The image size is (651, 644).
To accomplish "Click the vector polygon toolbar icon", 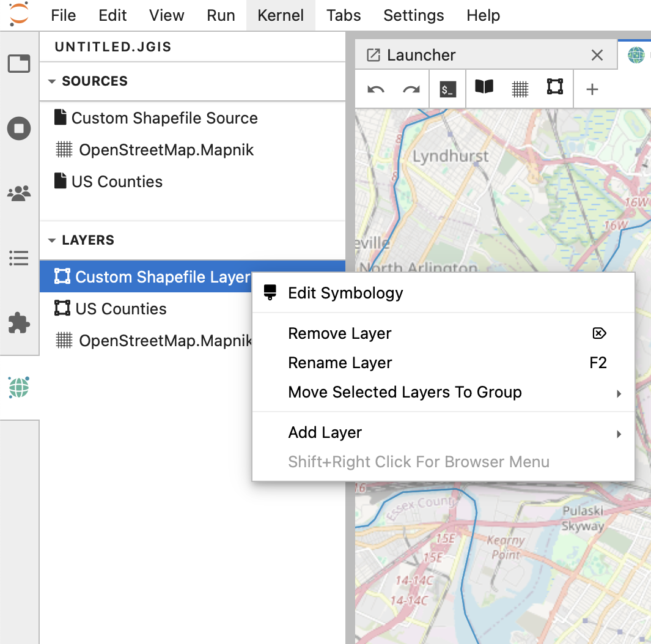I will (554, 87).
